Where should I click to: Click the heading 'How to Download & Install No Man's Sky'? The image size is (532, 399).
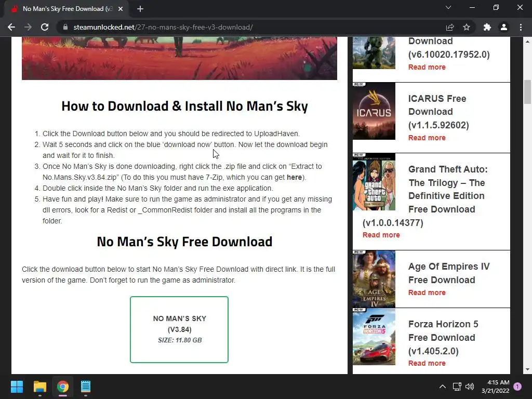tap(184, 106)
